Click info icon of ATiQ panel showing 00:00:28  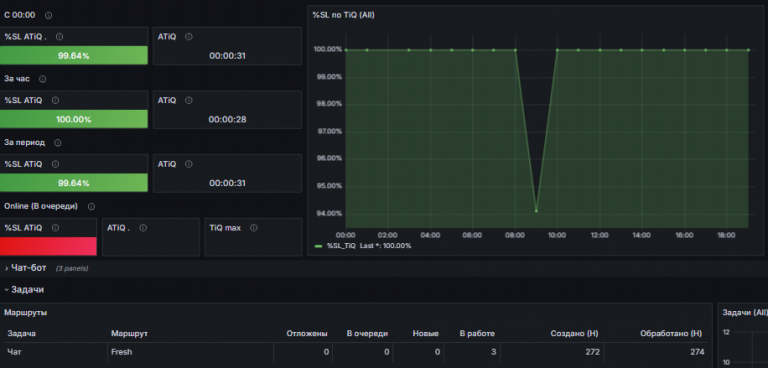pos(189,100)
